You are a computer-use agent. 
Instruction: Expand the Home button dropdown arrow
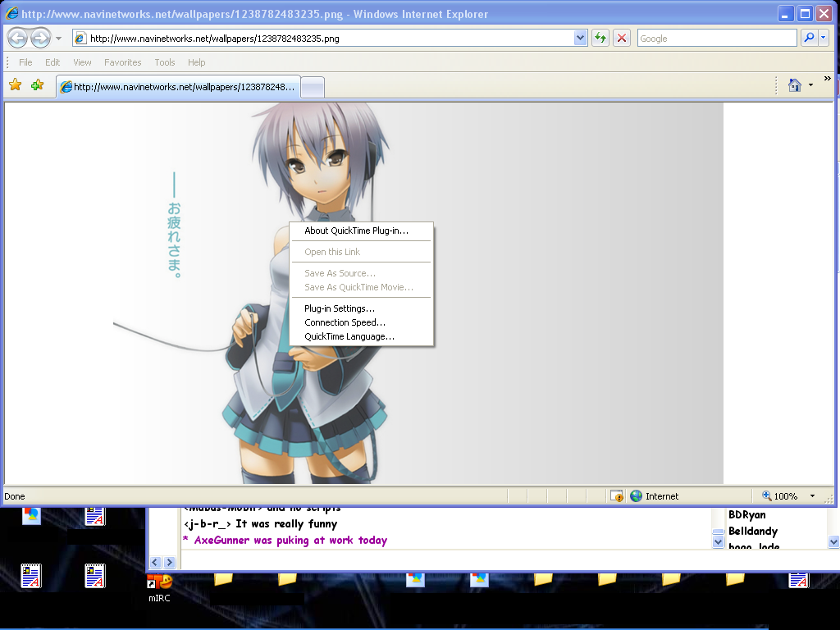810,85
